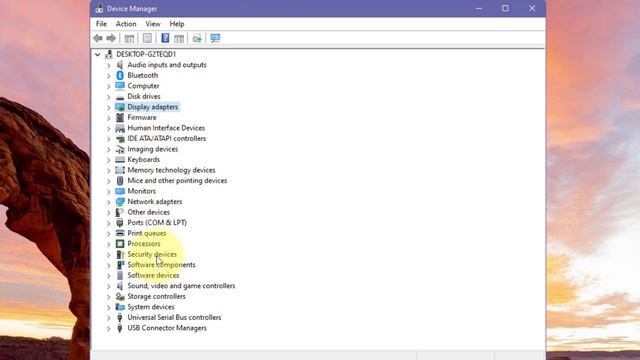Expand the Display adapters category

(109, 107)
